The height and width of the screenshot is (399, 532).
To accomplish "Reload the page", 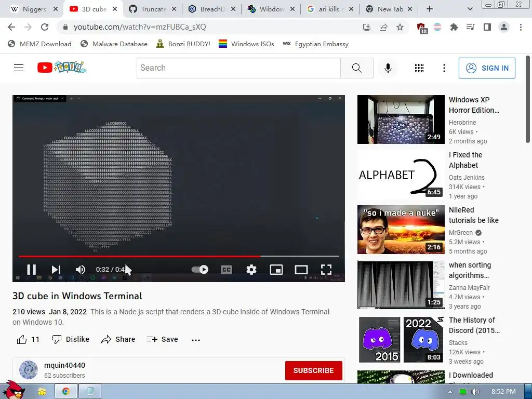I will click(45, 27).
